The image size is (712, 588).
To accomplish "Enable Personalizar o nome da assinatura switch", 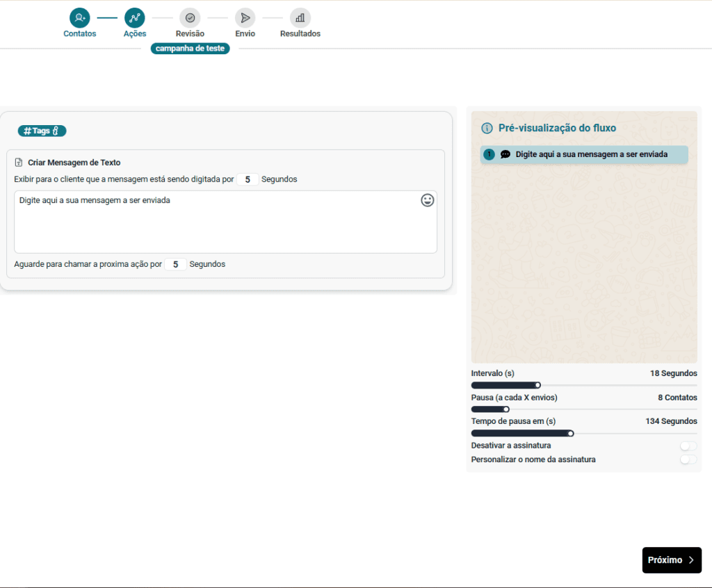I will pos(688,459).
